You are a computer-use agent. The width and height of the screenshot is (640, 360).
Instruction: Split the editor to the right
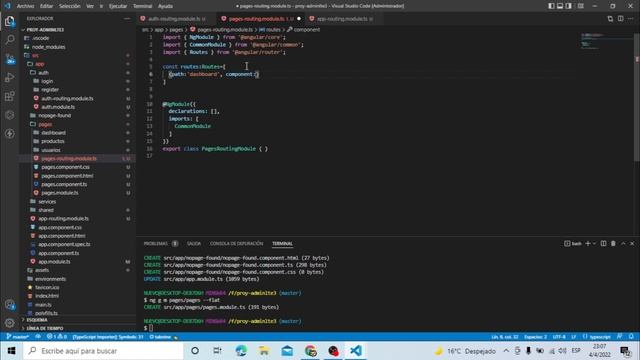click(620, 19)
